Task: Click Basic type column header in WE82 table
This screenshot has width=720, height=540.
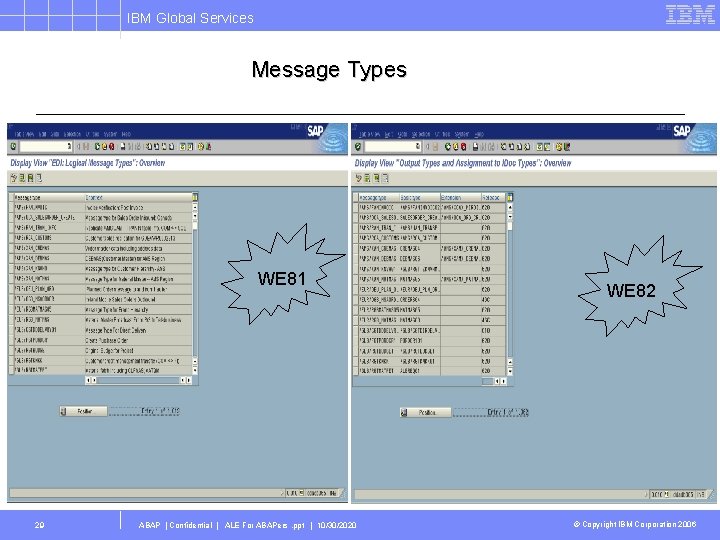Action: [420, 197]
